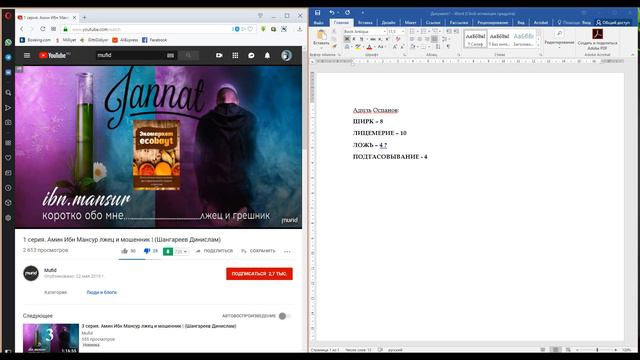Switch to the View tab in Word
640x360 pixels.
pyautogui.click(x=521, y=22)
